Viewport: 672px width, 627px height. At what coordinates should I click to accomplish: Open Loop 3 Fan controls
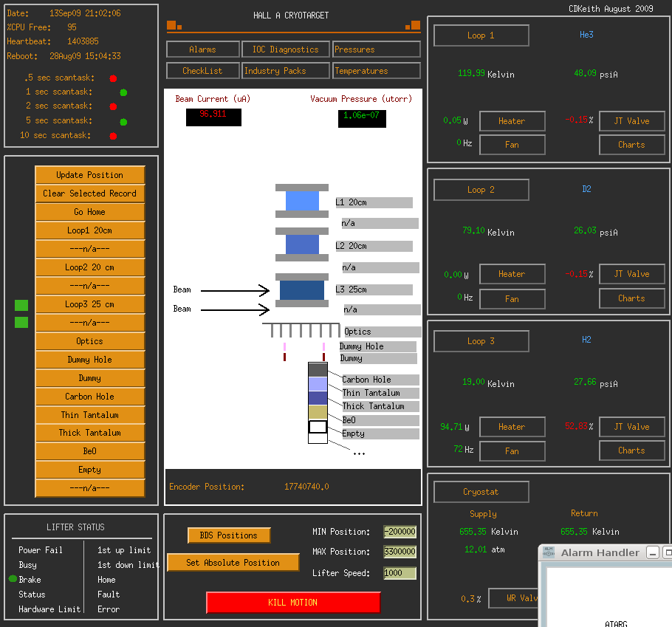pos(512,450)
